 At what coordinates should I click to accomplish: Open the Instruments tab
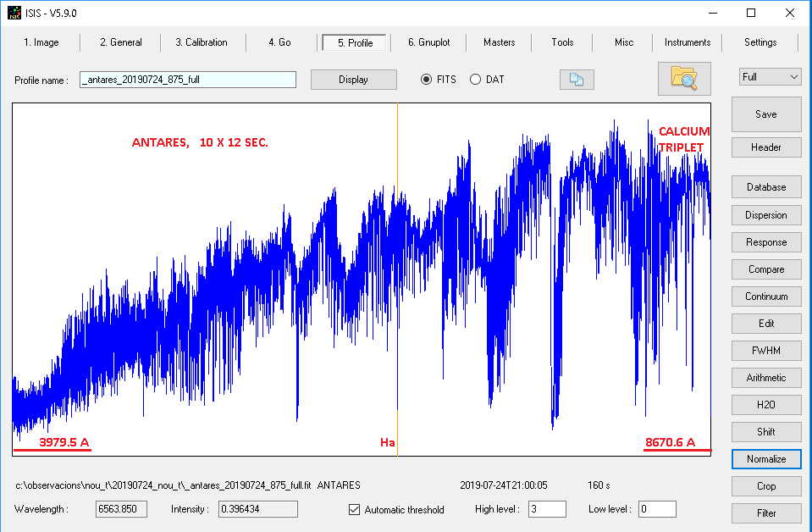pyautogui.click(x=688, y=42)
